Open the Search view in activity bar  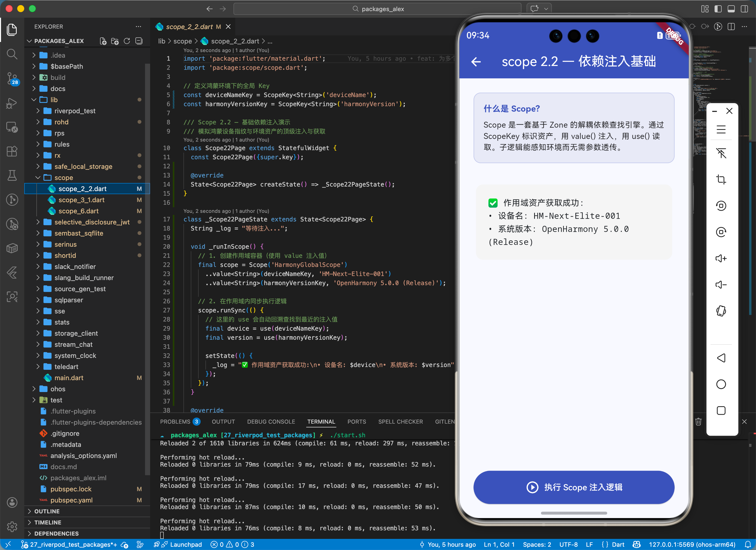point(12,54)
